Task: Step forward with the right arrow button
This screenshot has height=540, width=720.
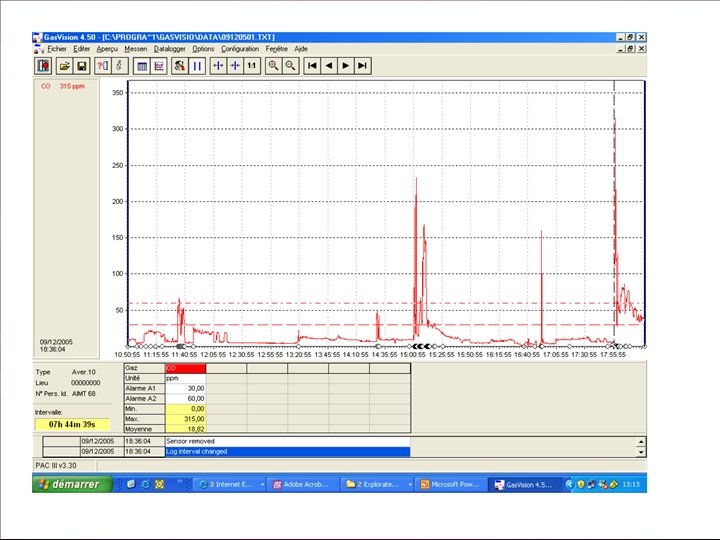Action: tap(346, 65)
